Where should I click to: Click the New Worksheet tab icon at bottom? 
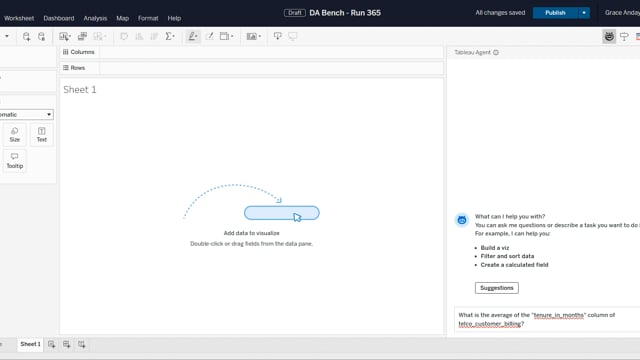[51, 344]
